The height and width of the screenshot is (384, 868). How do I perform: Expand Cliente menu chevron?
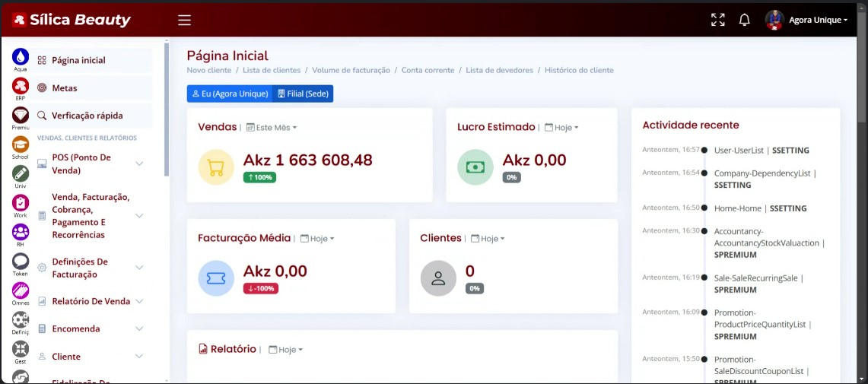point(139,357)
